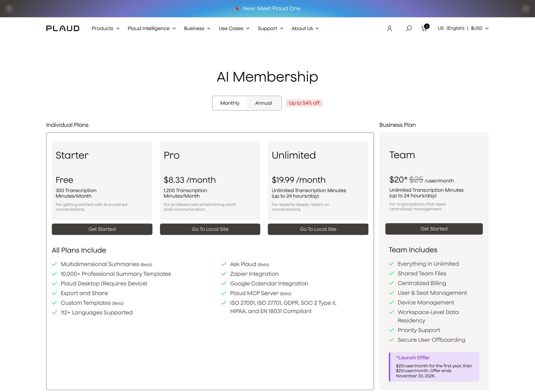Click Google Calendar Integration feature
The image size is (535, 392).
pos(269,283)
